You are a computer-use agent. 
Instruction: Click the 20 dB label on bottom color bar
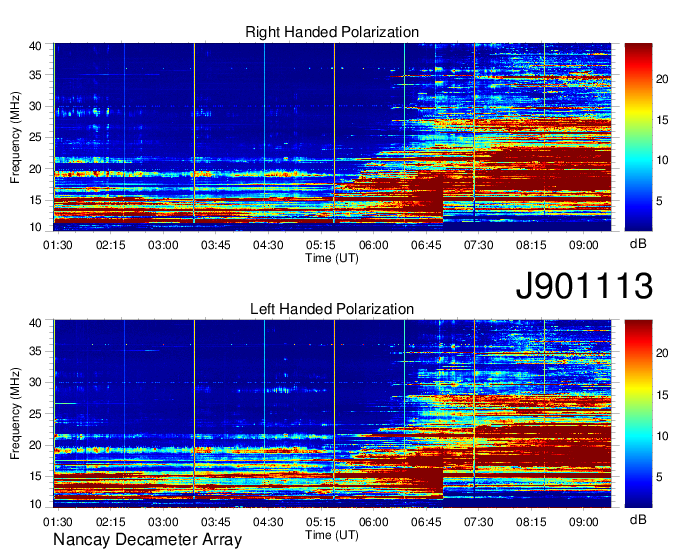662,353
